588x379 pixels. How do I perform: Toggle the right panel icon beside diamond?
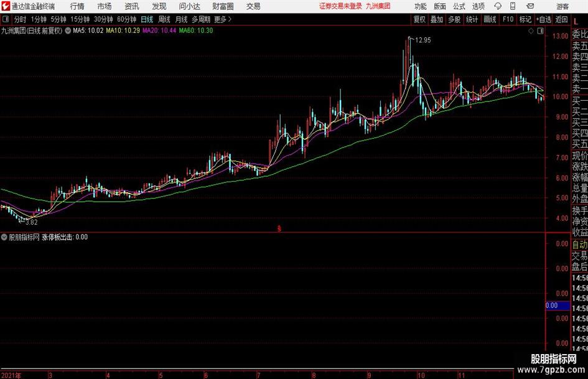[540, 31]
